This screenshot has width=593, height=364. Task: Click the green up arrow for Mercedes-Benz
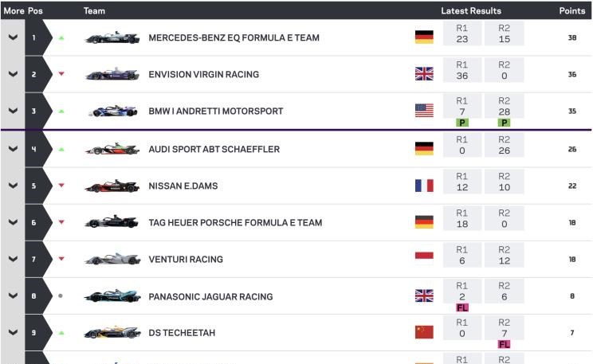(x=61, y=37)
